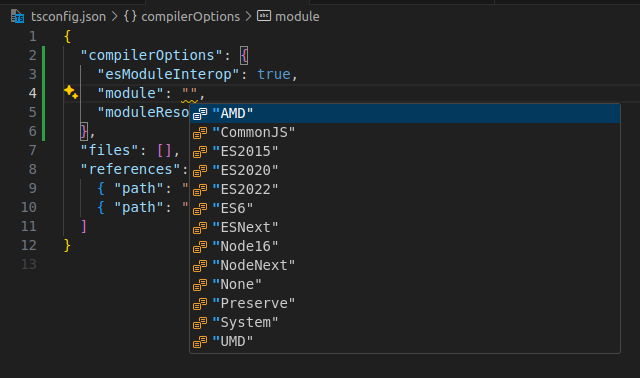Click the braces icon before compilerOptions breadcrumb
This screenshot has height=378, width=640.
coord(130,16)
